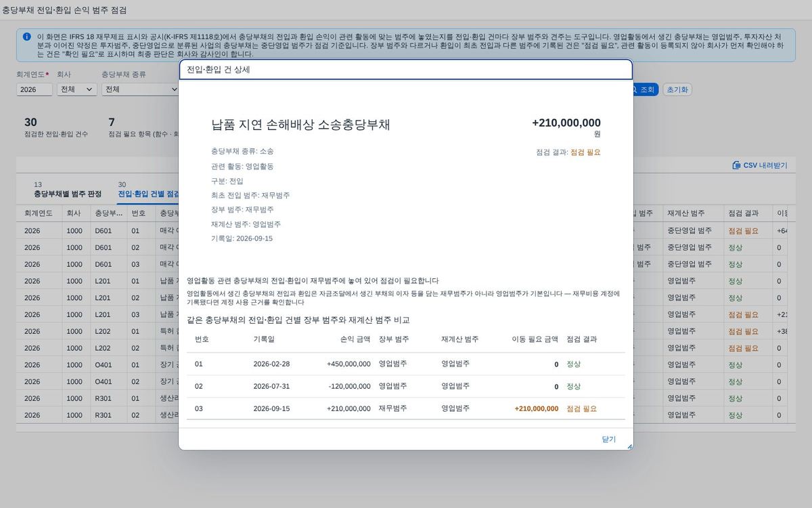Click the 기록일: 2026-09-15 line
Screen dimensions: 812x508
coord(242,238)
